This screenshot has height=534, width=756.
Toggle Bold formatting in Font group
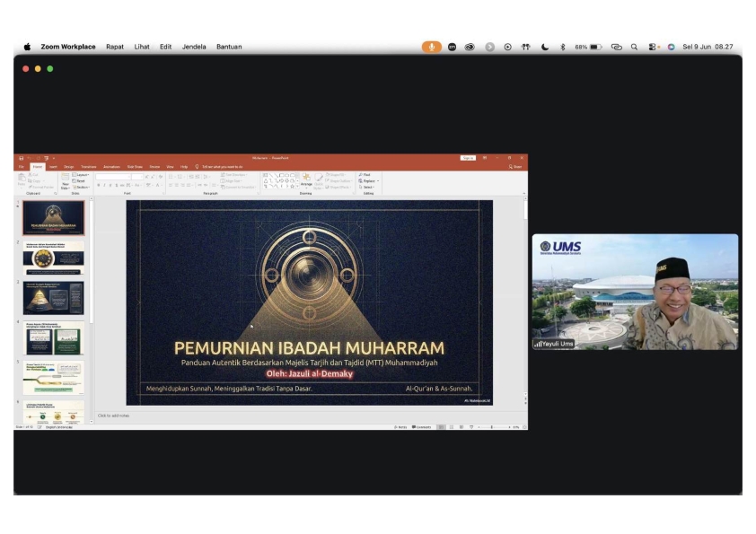pyautogui.click(x=99, y=185)
